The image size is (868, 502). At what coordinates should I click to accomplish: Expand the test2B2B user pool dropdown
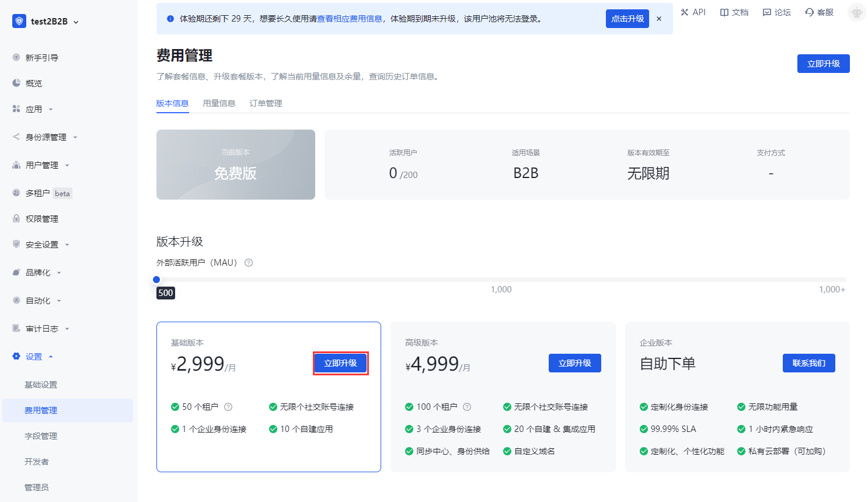76,22
